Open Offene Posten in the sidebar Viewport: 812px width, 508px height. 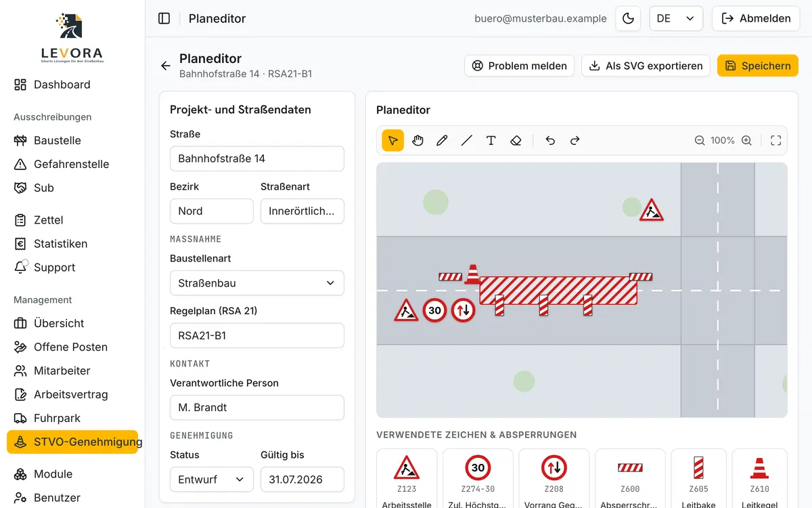[72, 347]
